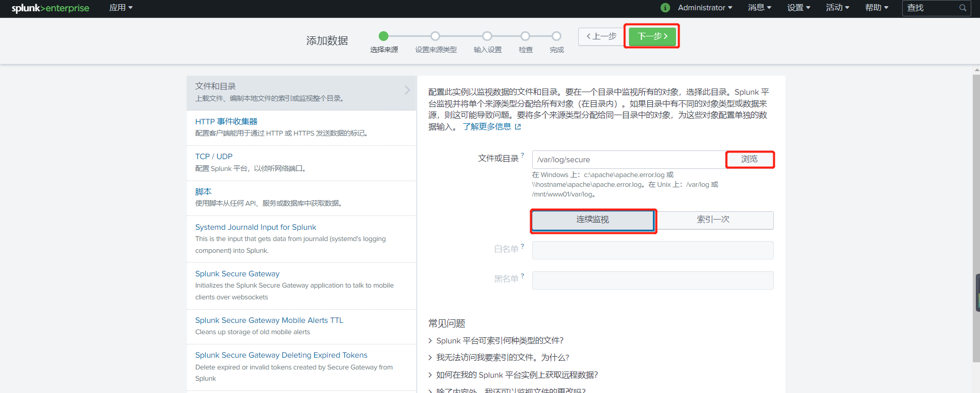Select Splunk Secure Gateway source
Image resolution: width=980 pixels, height=393 pixels.
pyautogui.click(x=301, y=286)
